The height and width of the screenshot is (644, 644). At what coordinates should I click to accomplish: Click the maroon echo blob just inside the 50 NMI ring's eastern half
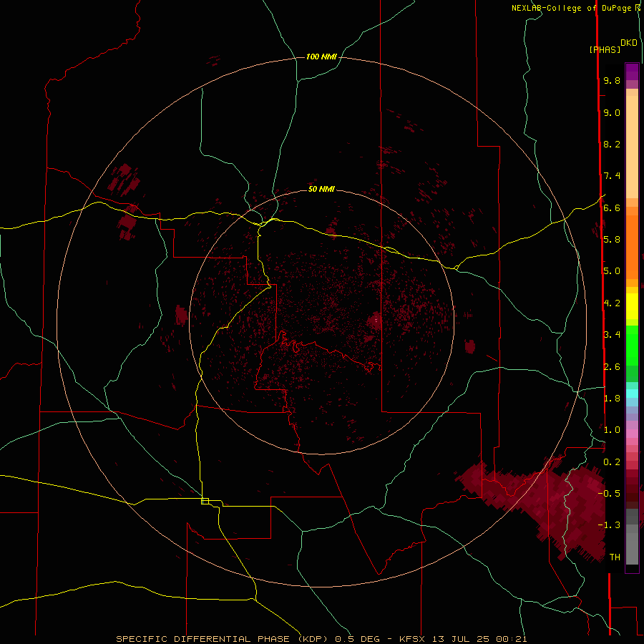pos(374,321)
